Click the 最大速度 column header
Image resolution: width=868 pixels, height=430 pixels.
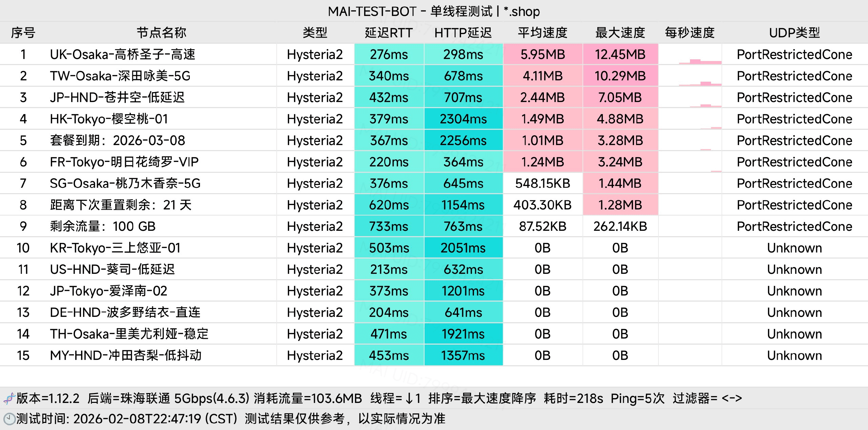(x=620, y=33)
